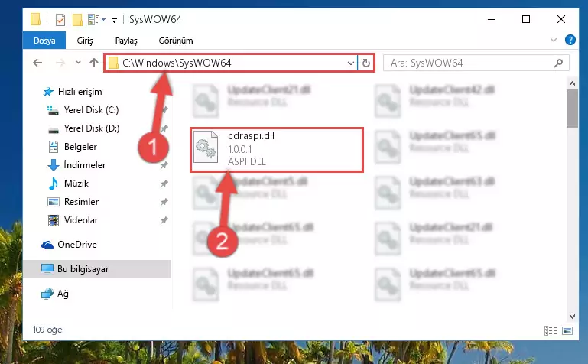Click the Ara: SysWOW64 search box

476,63
